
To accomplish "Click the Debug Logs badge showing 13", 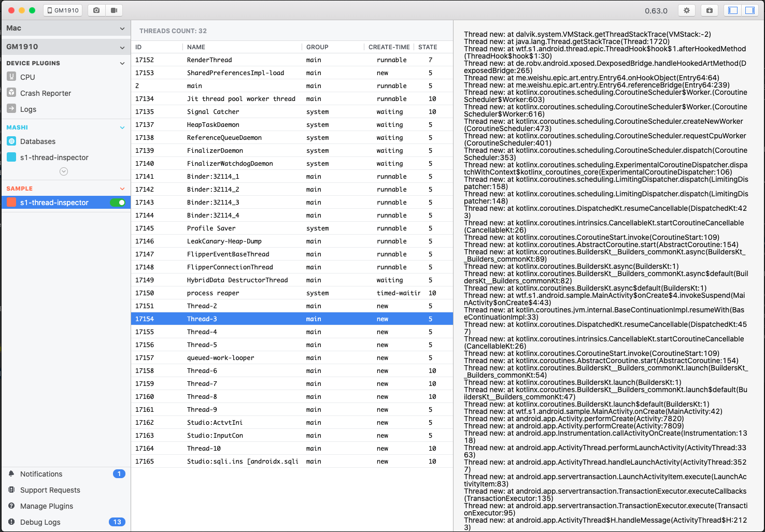I will [x=117, y=522].
